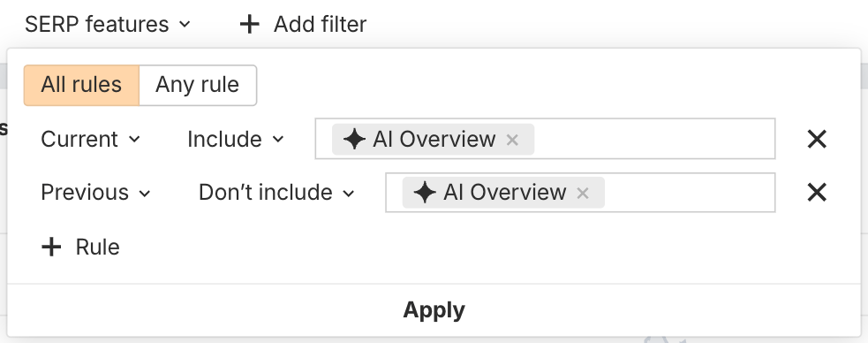Remove the Current rule with X icon
The image size is (868, 343).
[817, 139]
